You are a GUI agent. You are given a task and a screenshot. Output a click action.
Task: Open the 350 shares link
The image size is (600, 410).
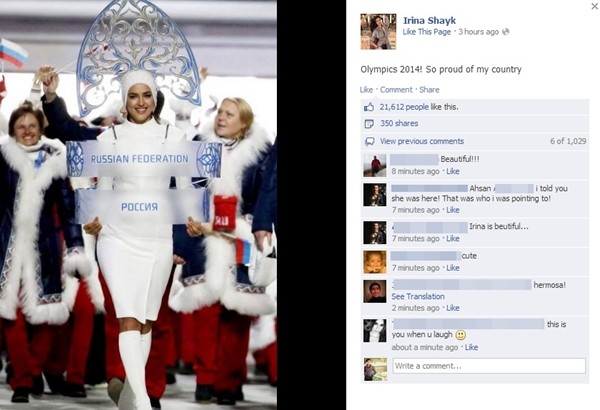point(399,123)
